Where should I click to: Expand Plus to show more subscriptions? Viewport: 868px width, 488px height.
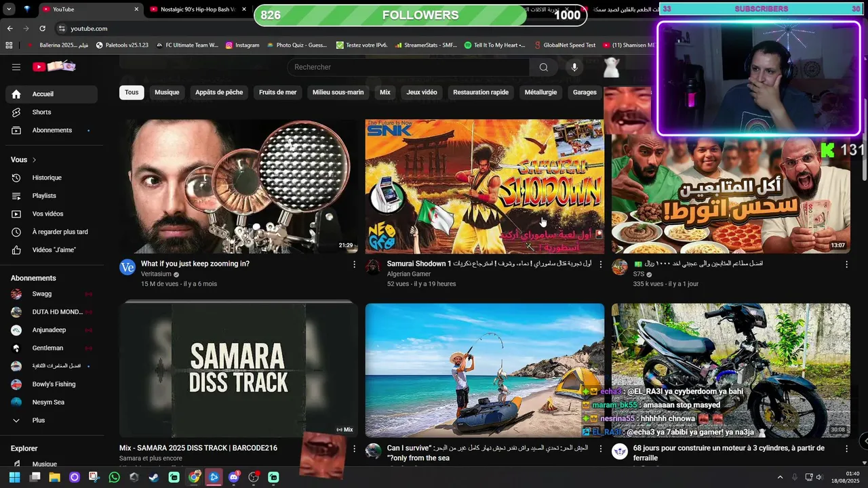tap(52, 420)
